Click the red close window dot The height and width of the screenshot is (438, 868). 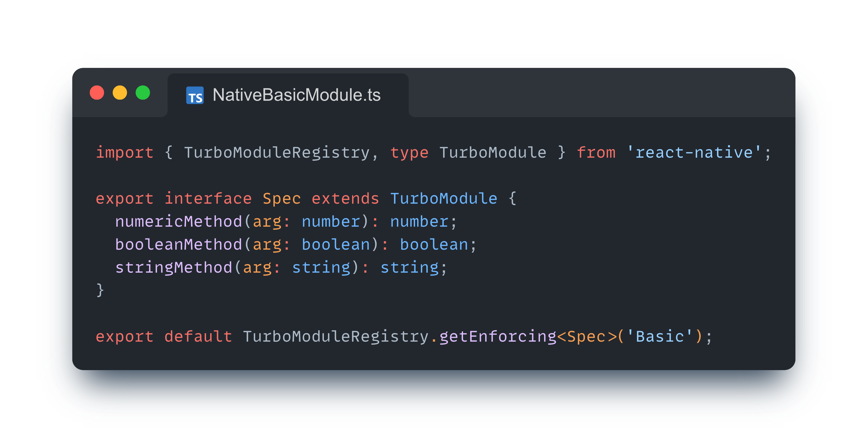[x=97, y=93]
